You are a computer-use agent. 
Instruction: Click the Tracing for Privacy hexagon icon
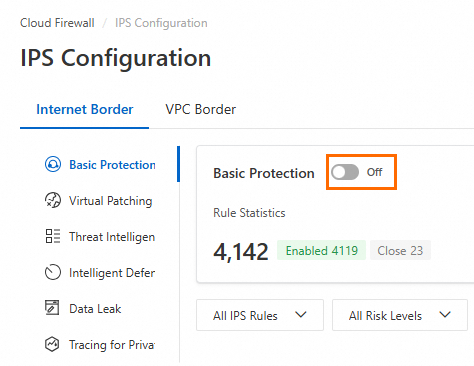(52, 344)
